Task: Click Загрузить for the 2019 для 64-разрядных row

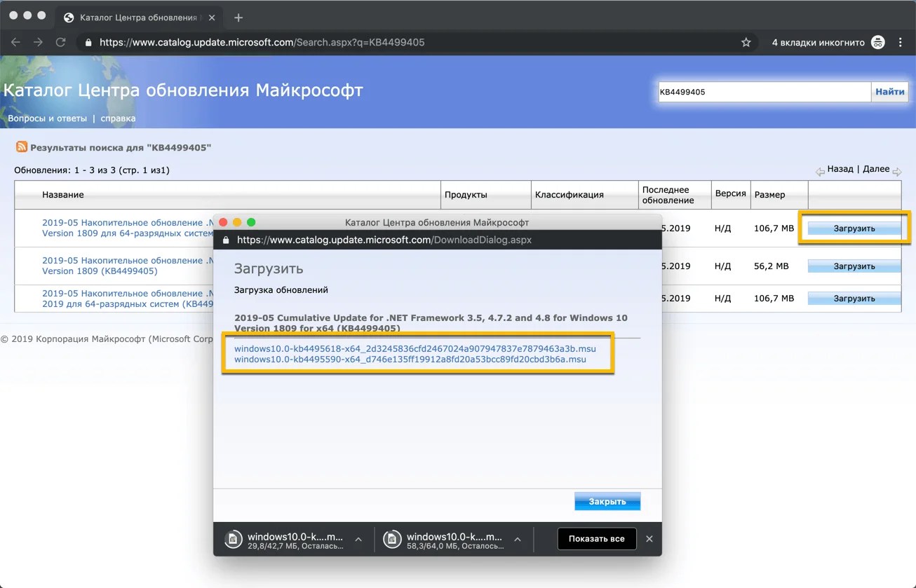Action: point(854,299)
